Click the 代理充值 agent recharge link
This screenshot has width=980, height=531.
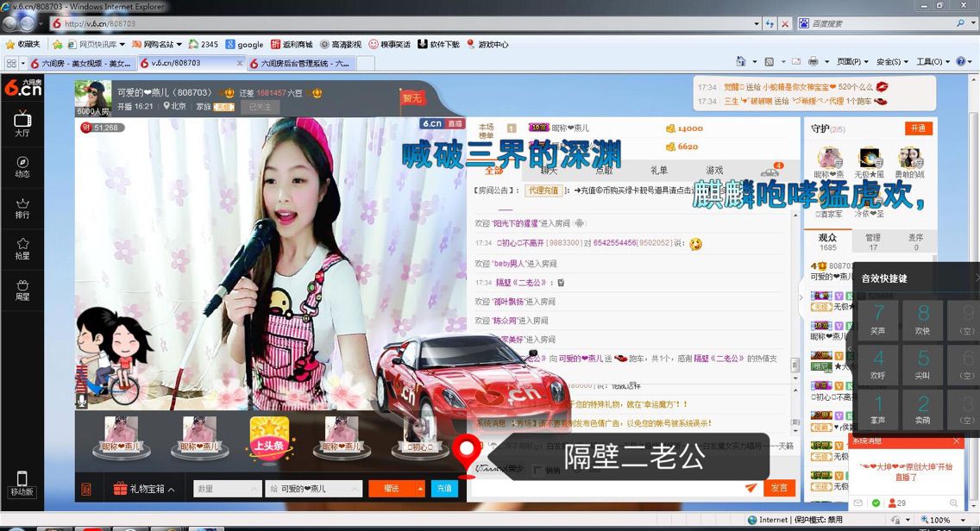coord(543,190)
